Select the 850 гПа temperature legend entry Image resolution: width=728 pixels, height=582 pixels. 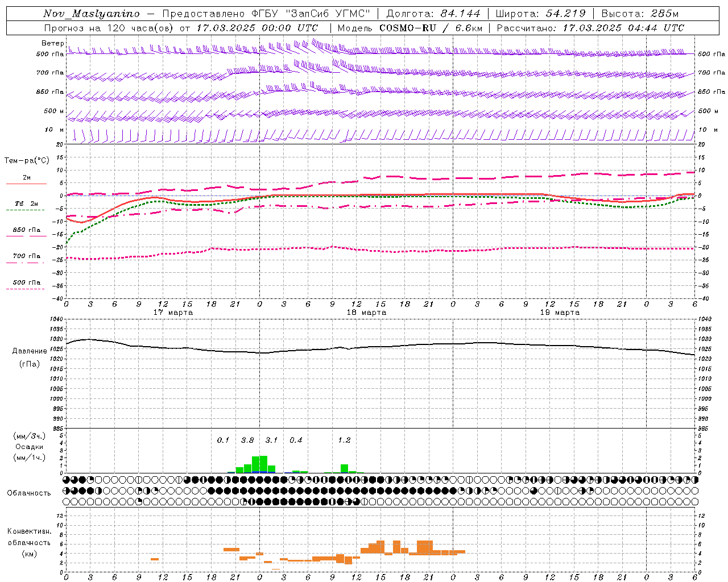27,230
